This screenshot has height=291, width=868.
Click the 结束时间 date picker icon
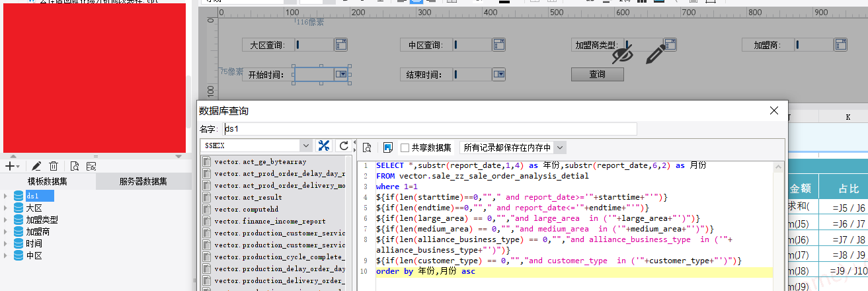[x=500, y=75]
